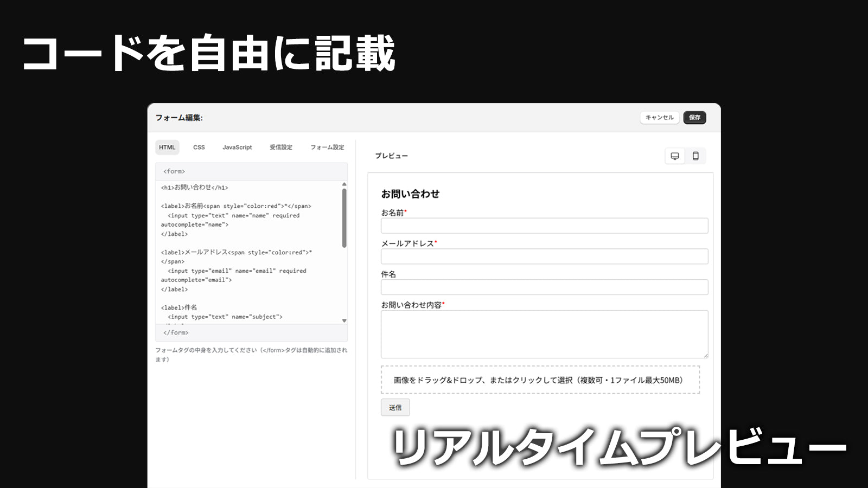Image resolution: width=868 pixels, height=488 pixels.
Task: Click the 送信 submit button in preview
Action: pyautogui.click(x=395, y=407)
